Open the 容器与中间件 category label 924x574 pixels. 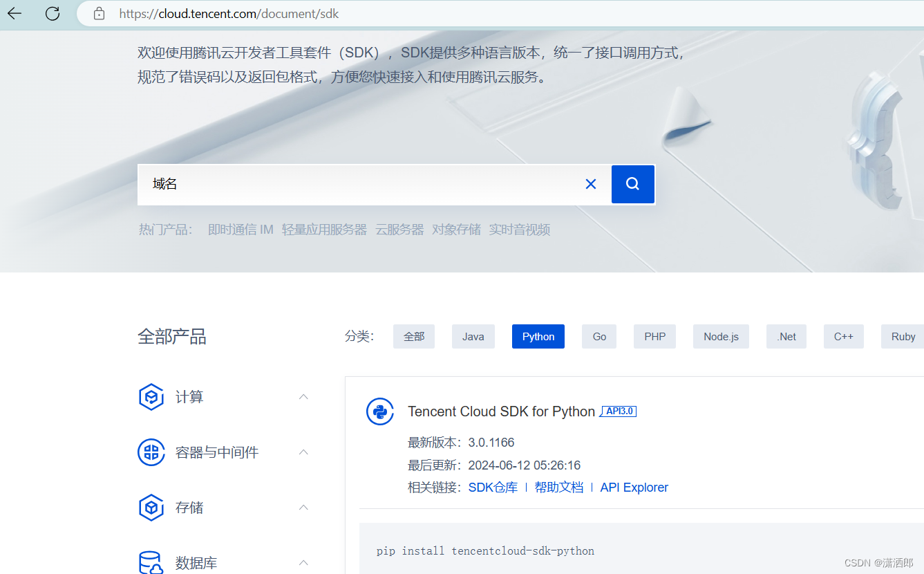217,452
